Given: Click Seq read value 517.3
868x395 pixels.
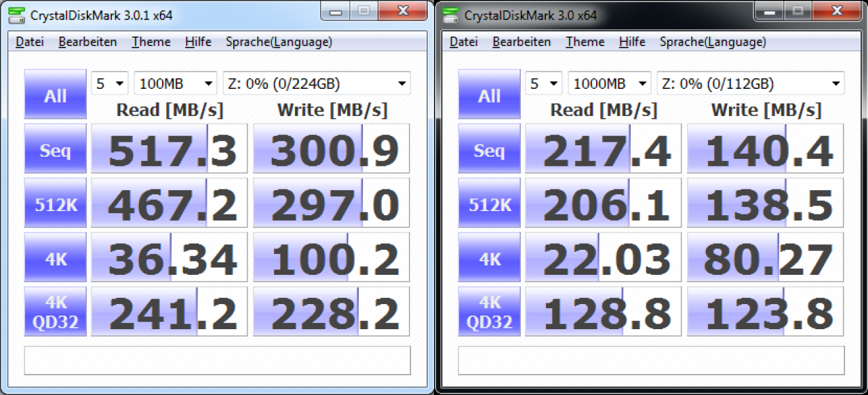Looking at the screenshot, I should coord(170,149).
